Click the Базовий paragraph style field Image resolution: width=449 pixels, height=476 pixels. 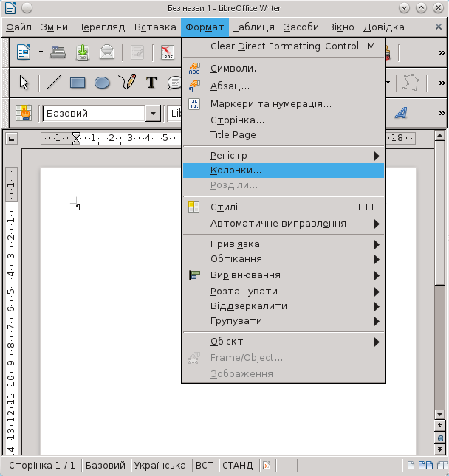(x=95, y=114)
